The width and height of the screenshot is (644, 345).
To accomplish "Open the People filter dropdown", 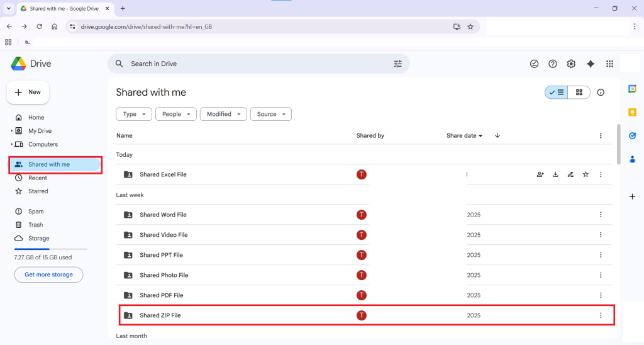I will click(x=175, y=114).
